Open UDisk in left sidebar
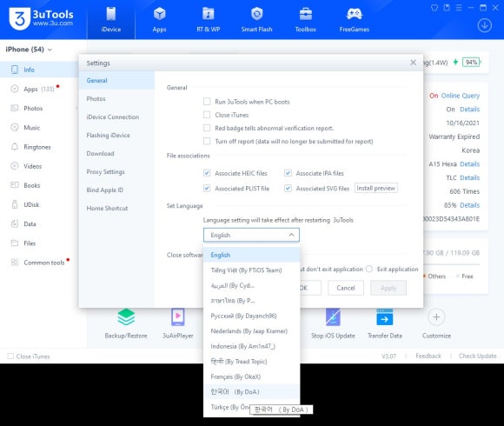This screenshot has width=504, height=426. [x=38, y=204]
